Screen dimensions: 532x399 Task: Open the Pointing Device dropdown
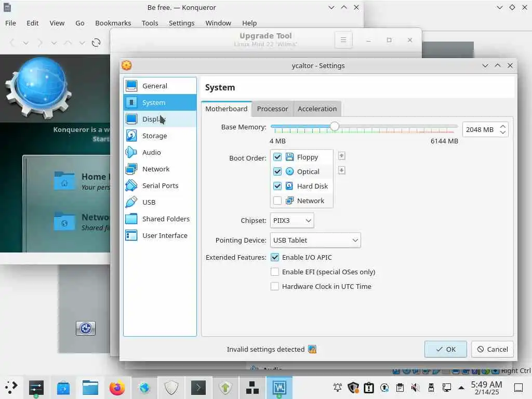315,240
